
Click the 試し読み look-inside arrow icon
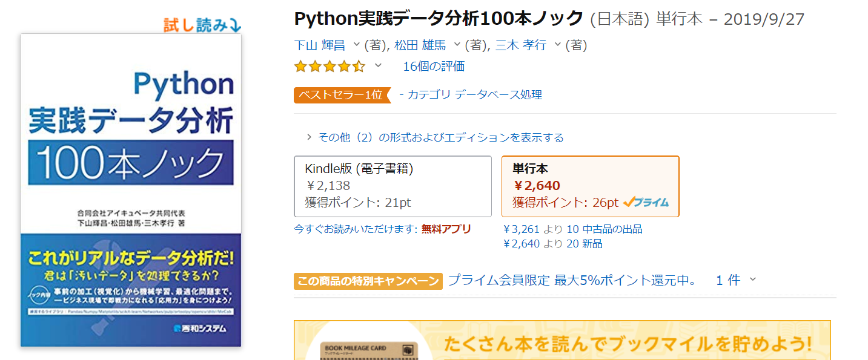point(235,25)
